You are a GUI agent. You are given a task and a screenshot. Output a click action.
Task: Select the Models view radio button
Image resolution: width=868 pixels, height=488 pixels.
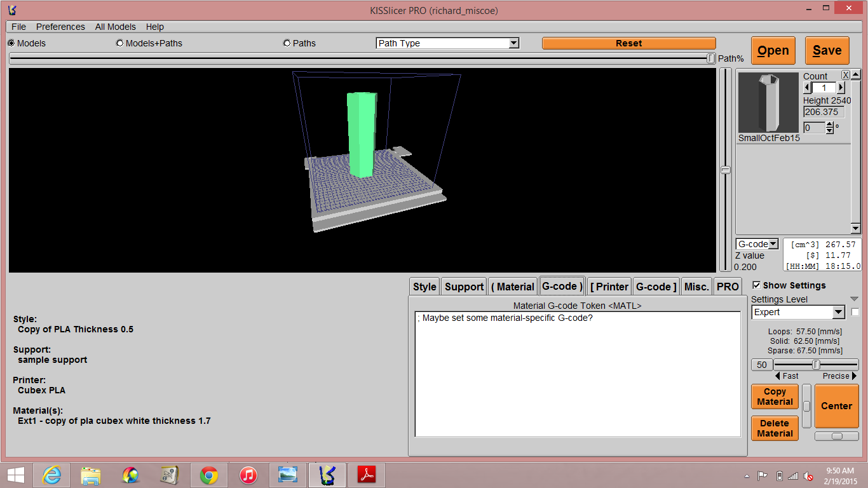(x=11, y=43)
